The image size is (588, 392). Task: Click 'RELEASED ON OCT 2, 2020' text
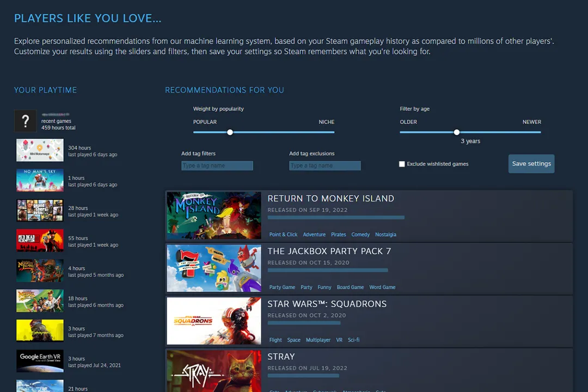tap(307, 315)
